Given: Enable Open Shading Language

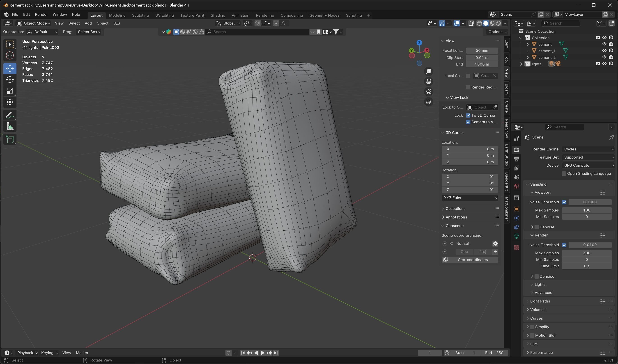Looking at the screenshot, I should tap(564, 173).
